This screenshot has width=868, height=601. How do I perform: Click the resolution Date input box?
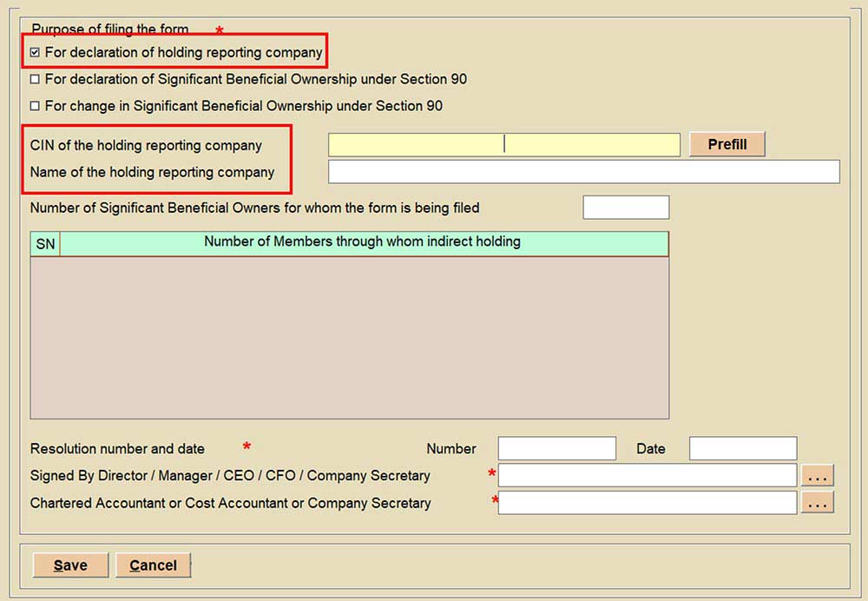tap(742, 449)
